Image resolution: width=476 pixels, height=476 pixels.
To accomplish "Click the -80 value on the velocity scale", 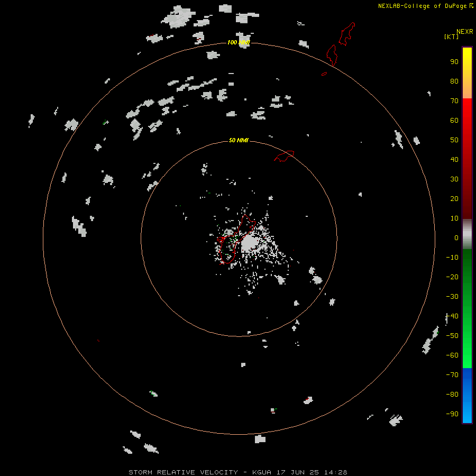I will [x=452, y=395].
